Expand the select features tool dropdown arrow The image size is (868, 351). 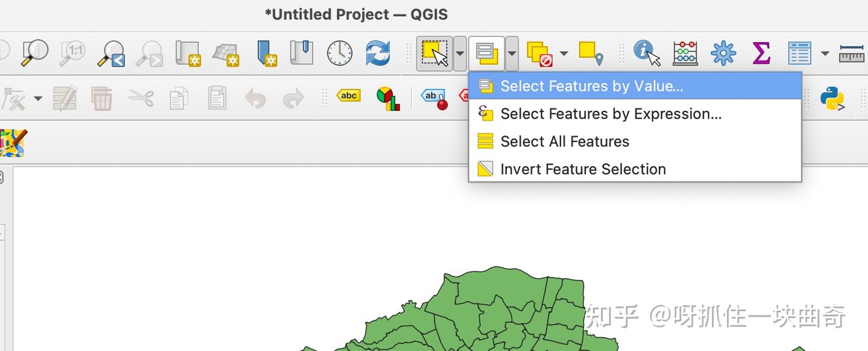(x=459, y=54)
